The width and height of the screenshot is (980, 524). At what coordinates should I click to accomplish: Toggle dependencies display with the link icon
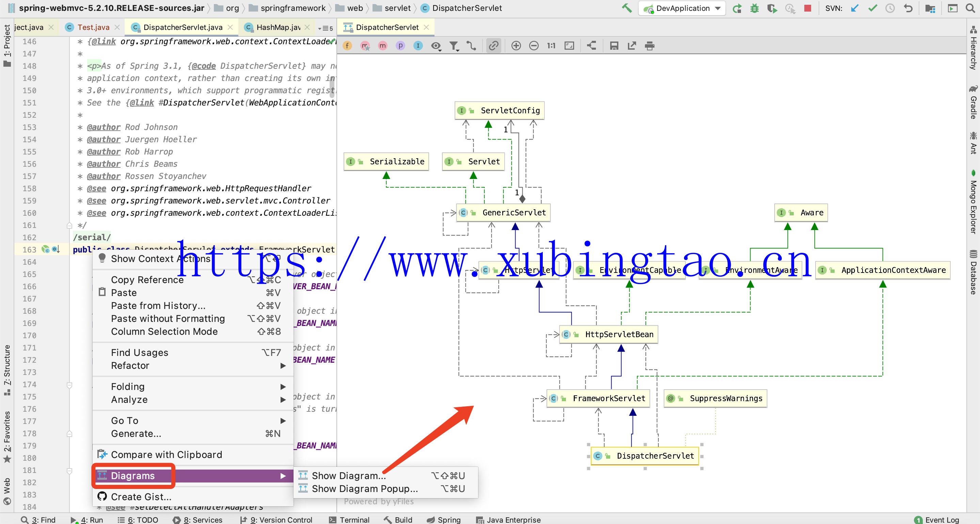(493, 46)
